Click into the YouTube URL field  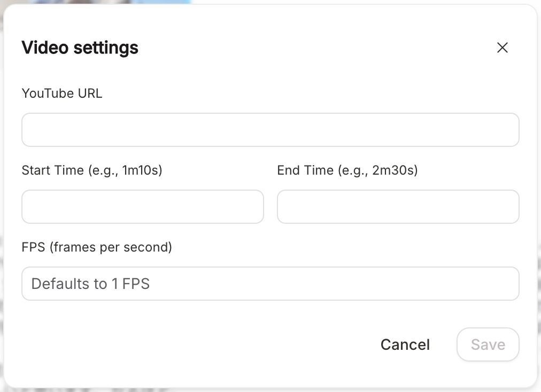pos(270,130)
